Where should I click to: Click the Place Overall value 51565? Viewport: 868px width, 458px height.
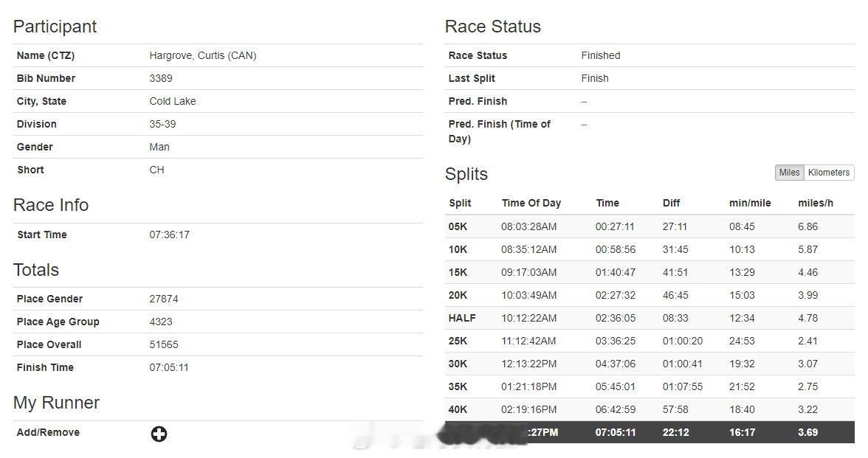pyautogui.click(x=164, y=344)
